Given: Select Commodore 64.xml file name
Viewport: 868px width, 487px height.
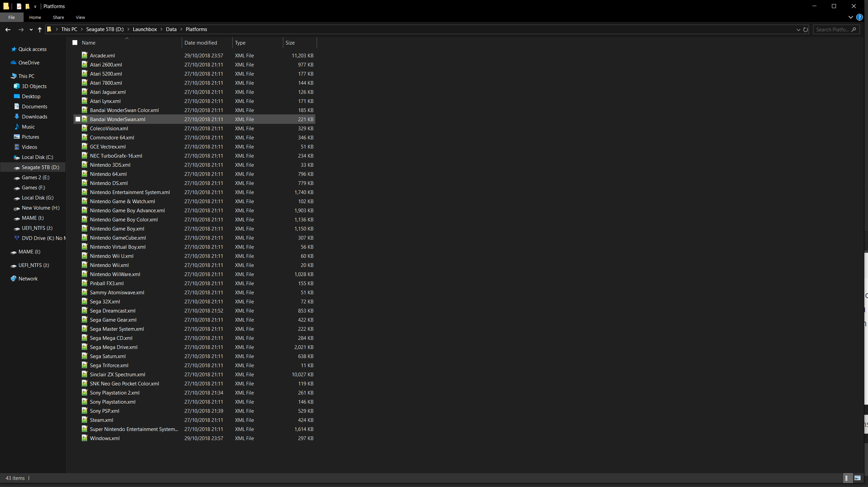Looking at the screenshot, I should (112, 138).
